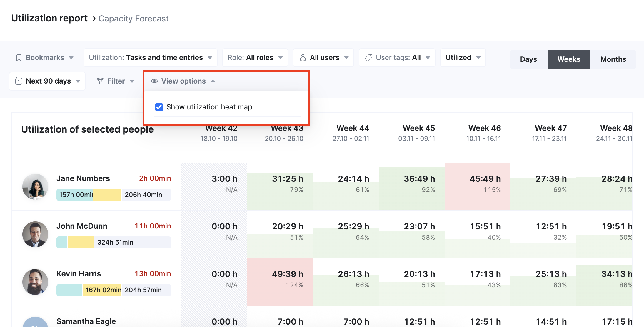Click the tag icon beside User tags

[x=369, y=58]
